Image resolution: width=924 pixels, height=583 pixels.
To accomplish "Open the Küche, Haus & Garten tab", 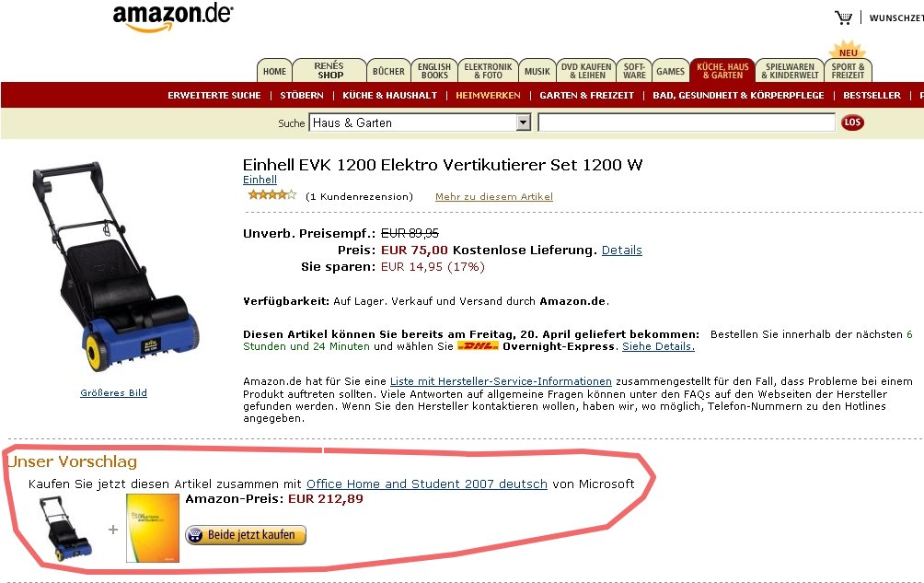I will coord(722,71).
